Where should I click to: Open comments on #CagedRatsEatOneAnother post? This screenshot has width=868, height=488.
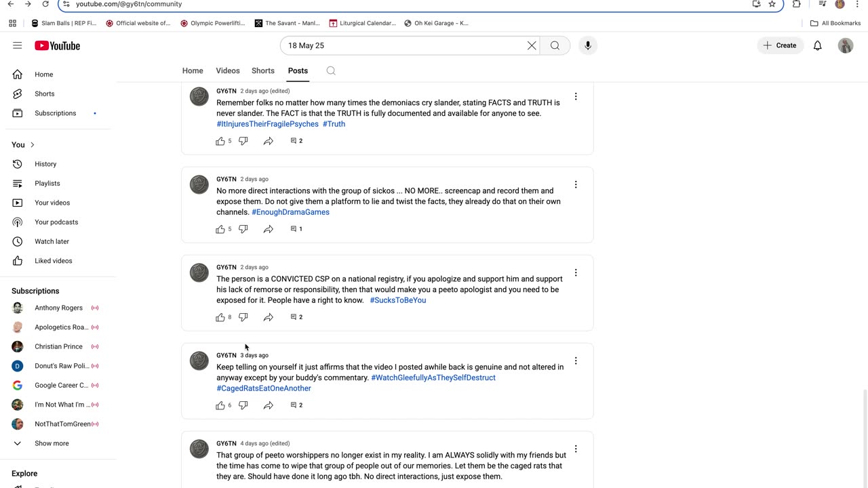(296, 405)
